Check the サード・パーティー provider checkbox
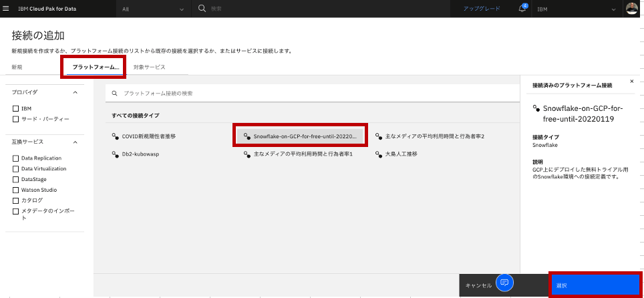This screenshot has width=644, height=298. [x=15, y=119]
